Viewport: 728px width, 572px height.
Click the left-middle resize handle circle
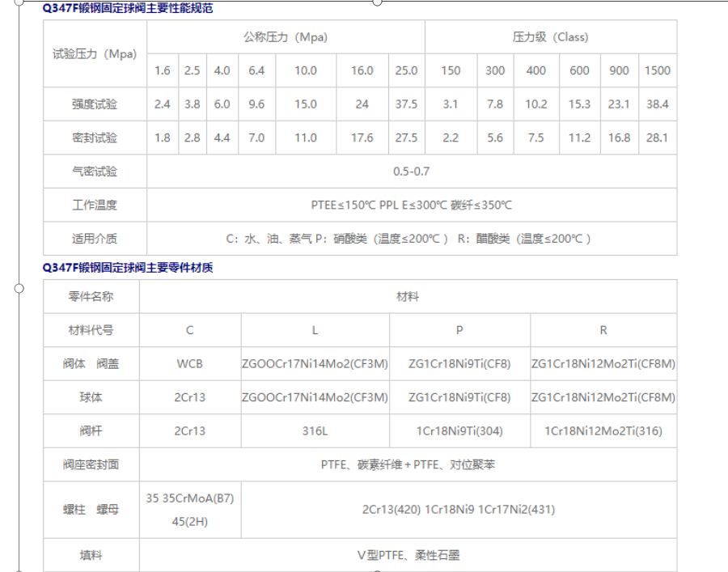coord(19,287)
